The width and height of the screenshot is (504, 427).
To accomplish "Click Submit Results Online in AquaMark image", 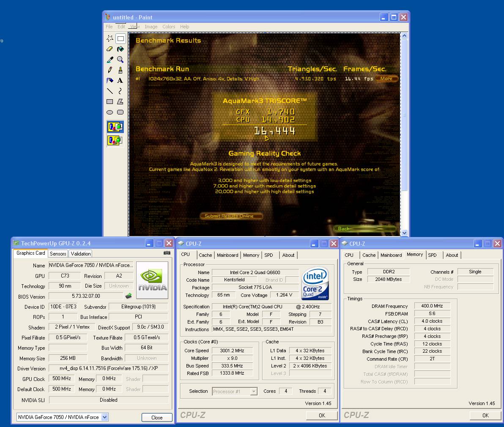I will pos(231,216).
